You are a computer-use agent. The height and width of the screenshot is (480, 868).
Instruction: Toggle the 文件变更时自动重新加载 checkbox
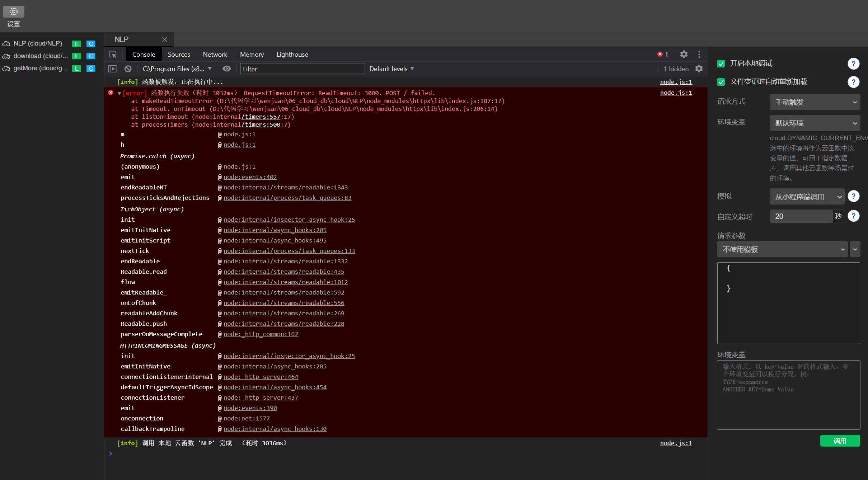click(x=721, y=82)
